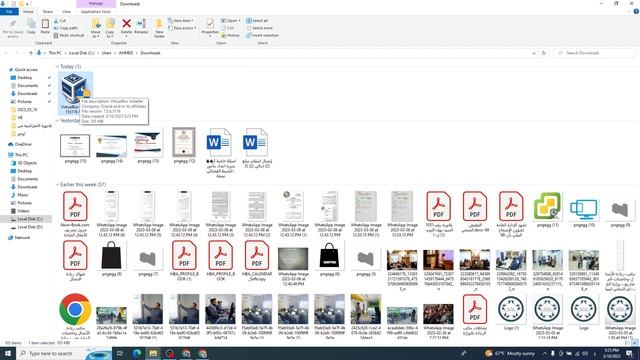Click Cut in the Clipboard group

coord(60,20)
